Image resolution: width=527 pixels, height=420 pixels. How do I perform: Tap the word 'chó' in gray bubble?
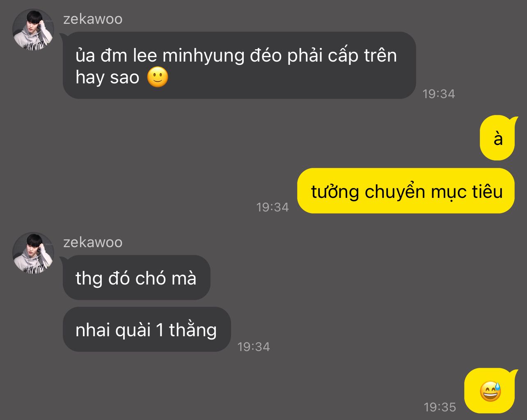click(150, 278)
